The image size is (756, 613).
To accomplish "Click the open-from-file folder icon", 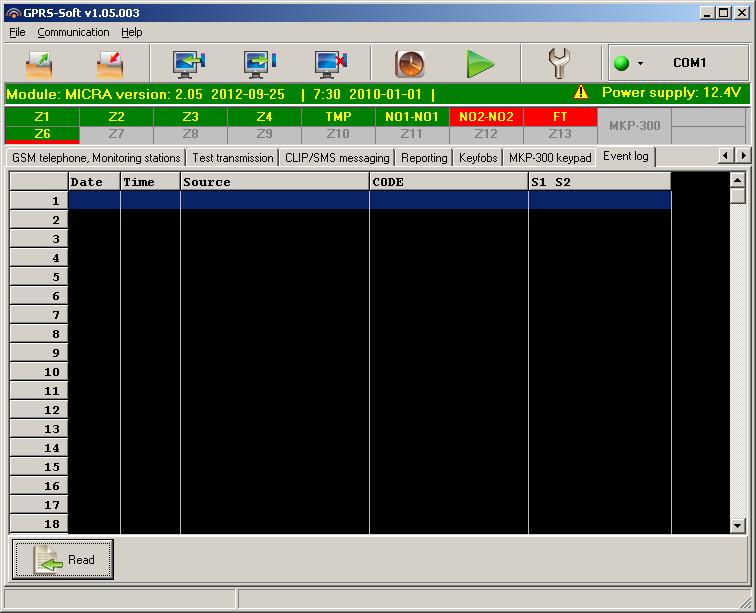I will [x=39, y=64].
